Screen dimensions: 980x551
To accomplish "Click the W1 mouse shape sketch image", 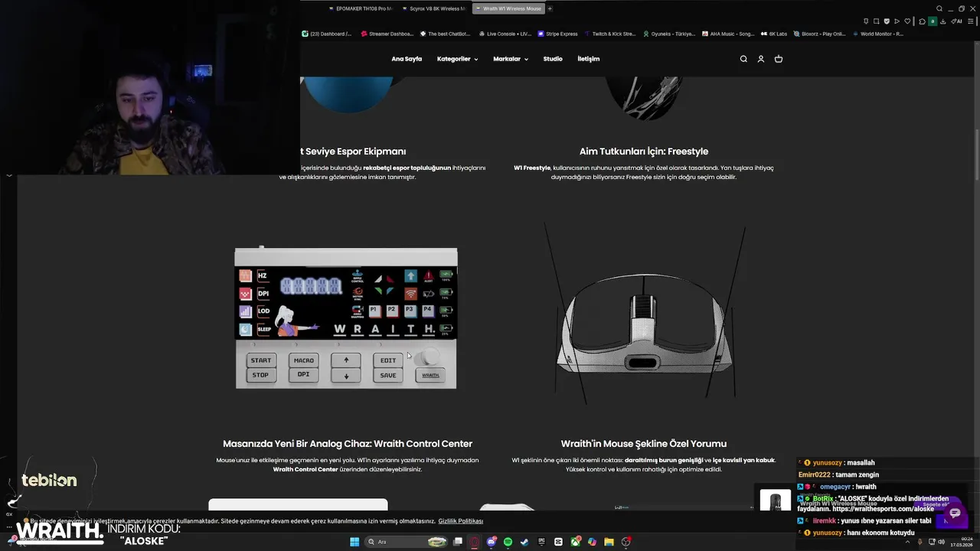I will click(x=644, y=314).
